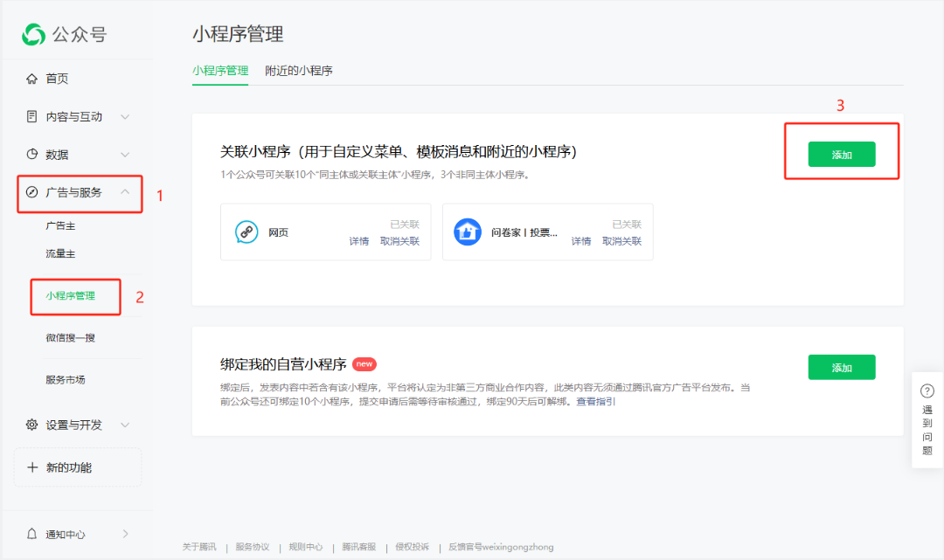Click the gear icon beside 设置与开发
Image resolution: width=944 pixels, height=560 pixels.
32,425
